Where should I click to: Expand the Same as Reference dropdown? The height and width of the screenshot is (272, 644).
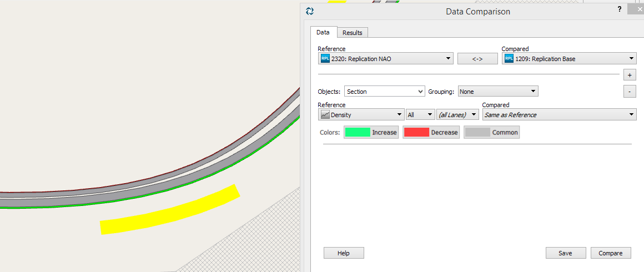[559, 115]
